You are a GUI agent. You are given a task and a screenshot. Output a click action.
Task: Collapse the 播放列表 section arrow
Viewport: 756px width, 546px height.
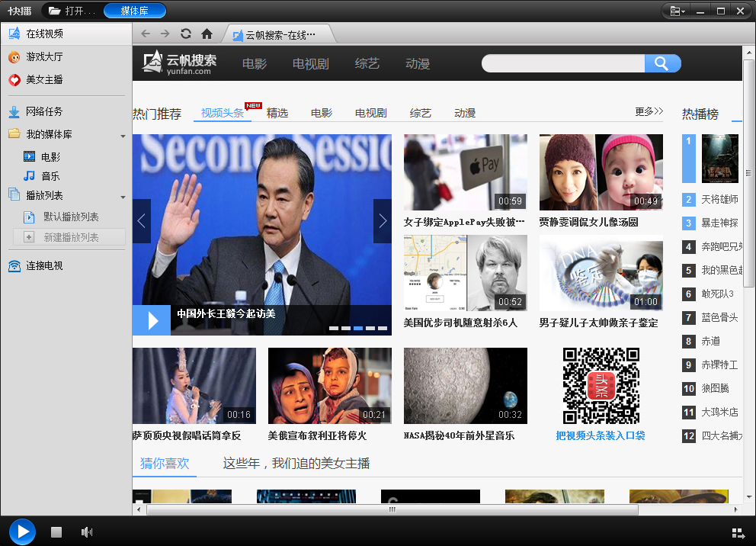click(x=123, y=197)
